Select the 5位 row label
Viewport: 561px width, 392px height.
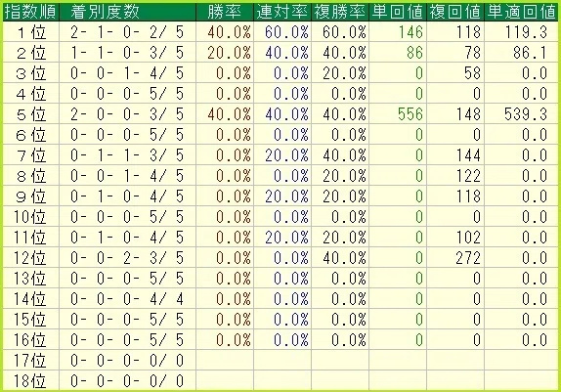(x=31, y=114)
